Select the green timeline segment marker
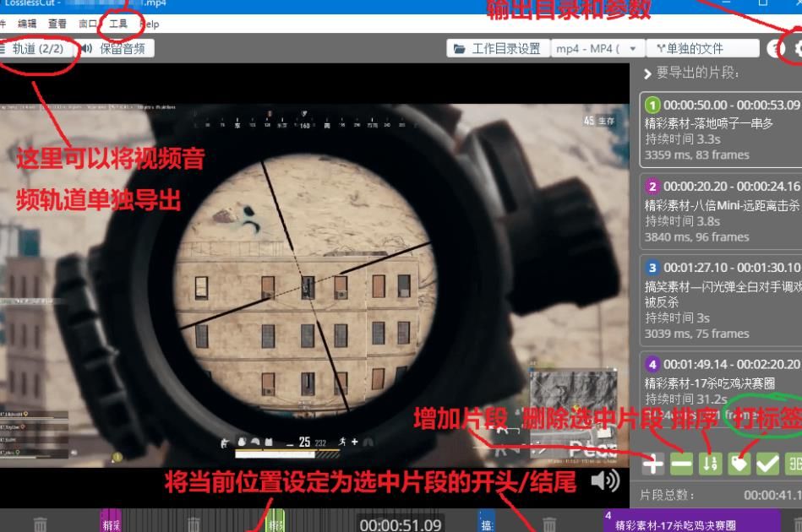 point(276,521)
